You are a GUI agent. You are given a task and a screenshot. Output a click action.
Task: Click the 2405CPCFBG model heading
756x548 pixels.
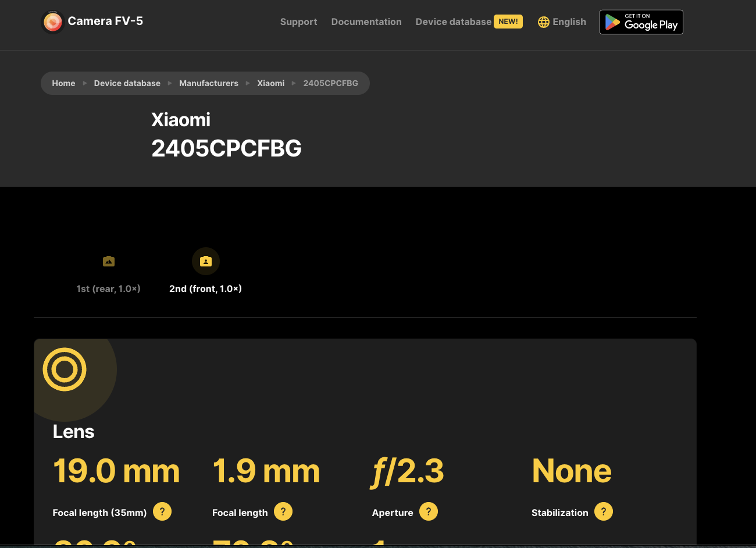(x=226, y=148)
